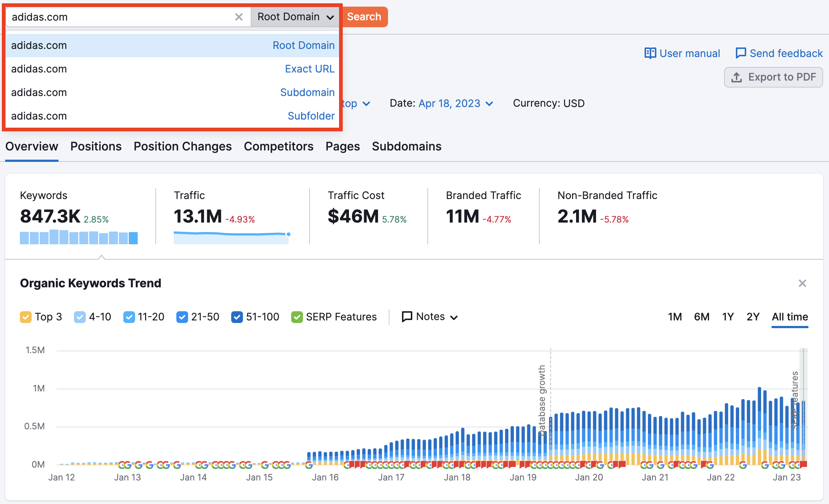This screenshot has width=829, height=504.
Task: Select adidas.com Exact URL suggestion
Action: tap(173, 69)
